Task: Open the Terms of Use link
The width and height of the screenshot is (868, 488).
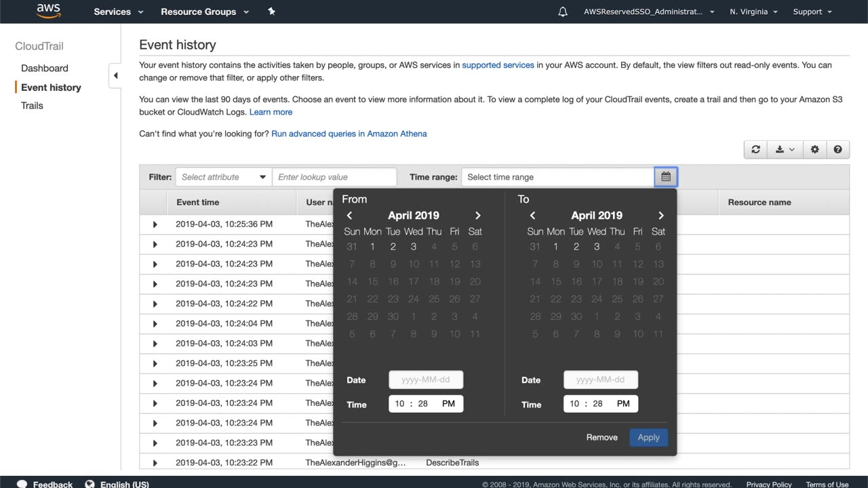Action: click(827, 485)
